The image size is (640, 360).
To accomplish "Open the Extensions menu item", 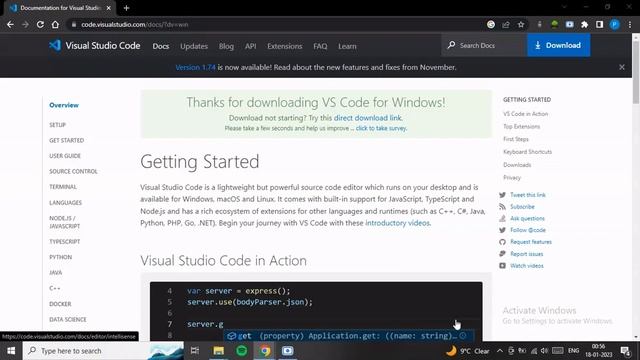I will (x=284, y=46).
